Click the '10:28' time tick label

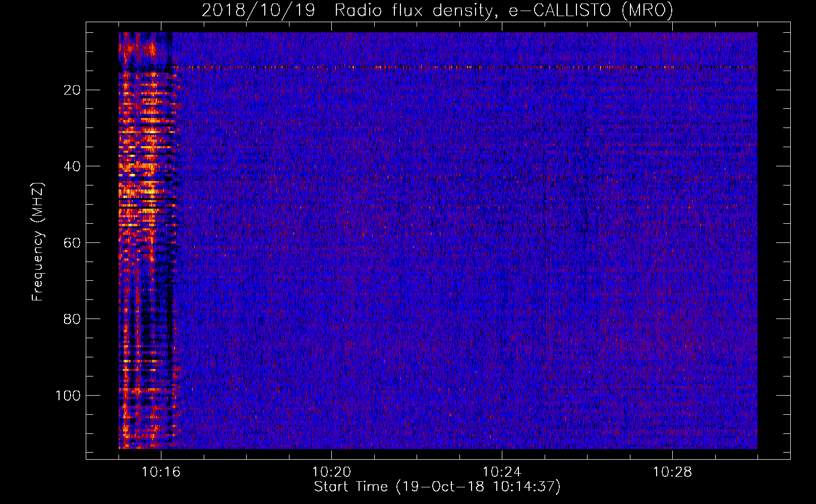click(672, 472)
